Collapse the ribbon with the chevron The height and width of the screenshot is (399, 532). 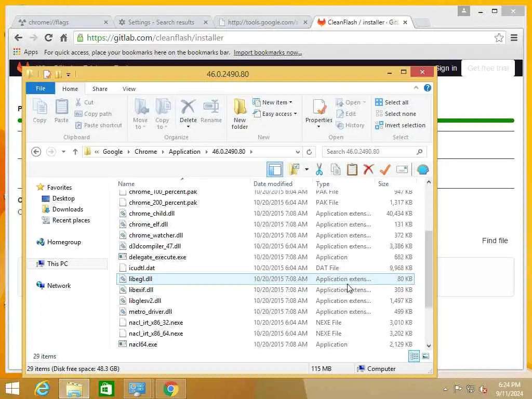[x=416, y=88]
